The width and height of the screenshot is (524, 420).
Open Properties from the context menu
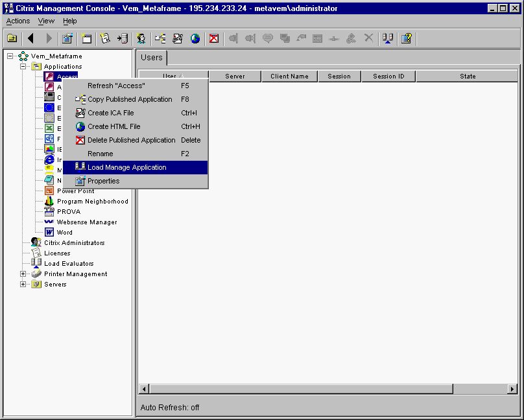pos(136,181)
